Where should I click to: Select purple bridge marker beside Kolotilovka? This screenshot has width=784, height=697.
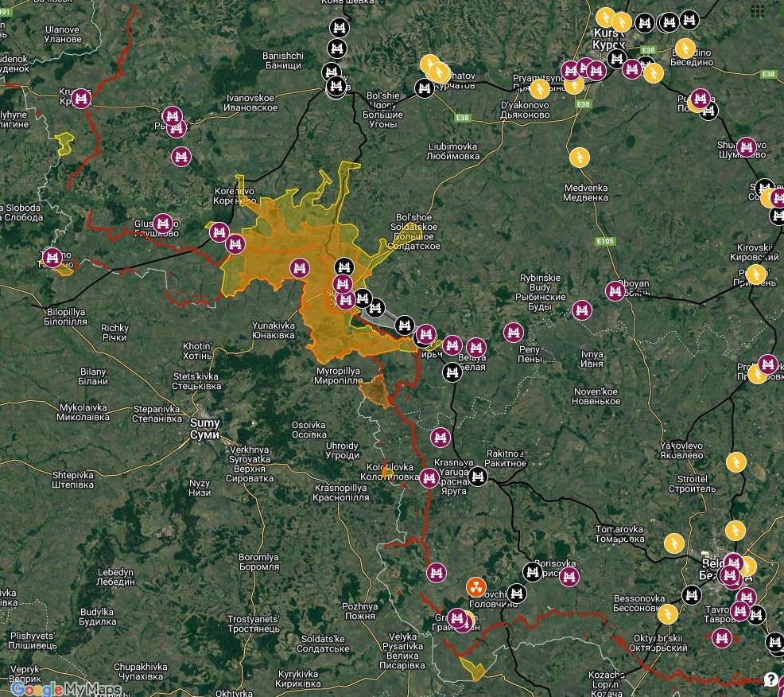pyautogui.click(x=429, y=478)
